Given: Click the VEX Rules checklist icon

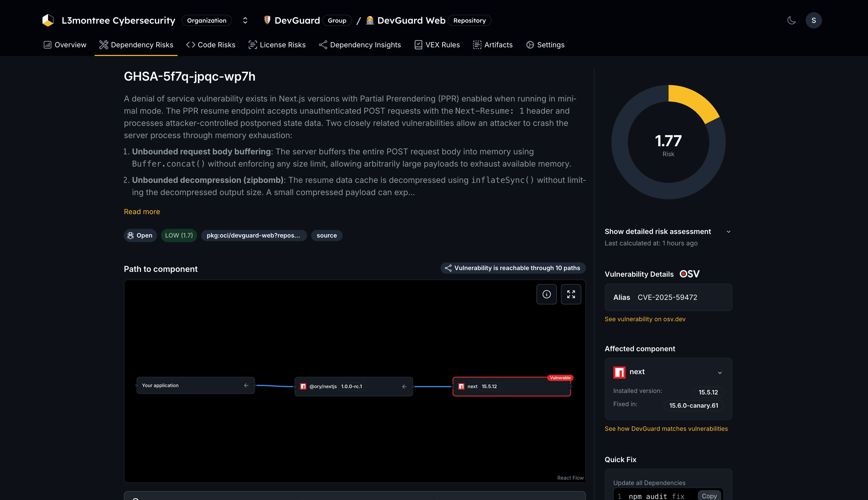Looking at the screenshot, I should point(418,45).
